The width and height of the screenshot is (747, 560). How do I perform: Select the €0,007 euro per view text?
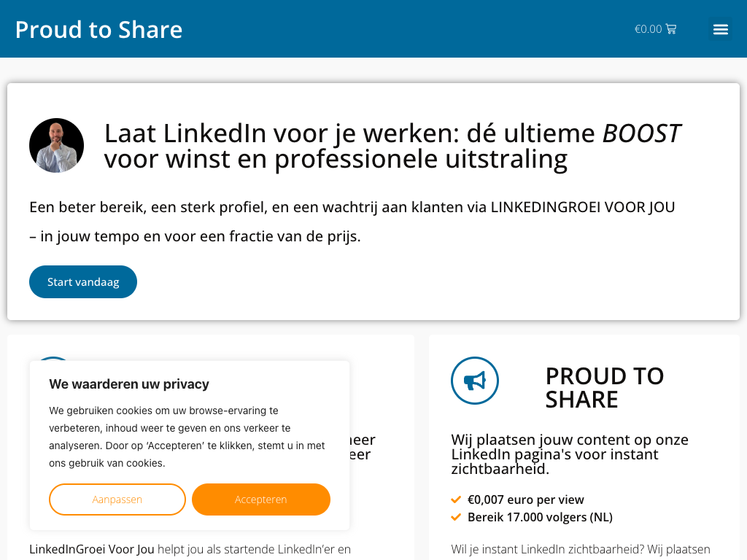[525, 499]
